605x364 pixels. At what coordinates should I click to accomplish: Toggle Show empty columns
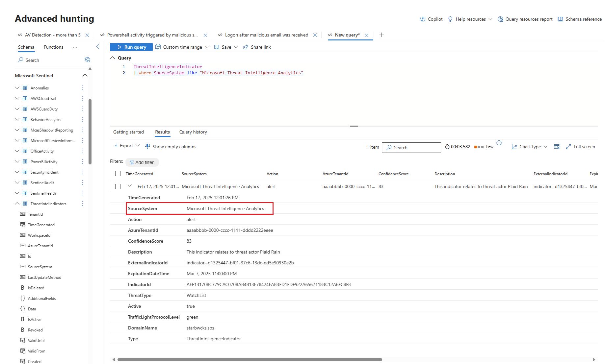pyautogui.click(x=171, y=147)
